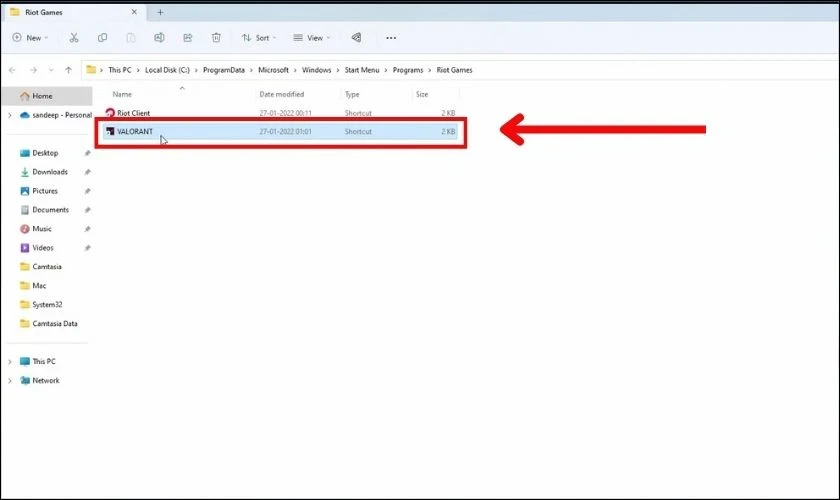
Task: Open recent locations dropdown arrow
Action: [x=51, y=70]
